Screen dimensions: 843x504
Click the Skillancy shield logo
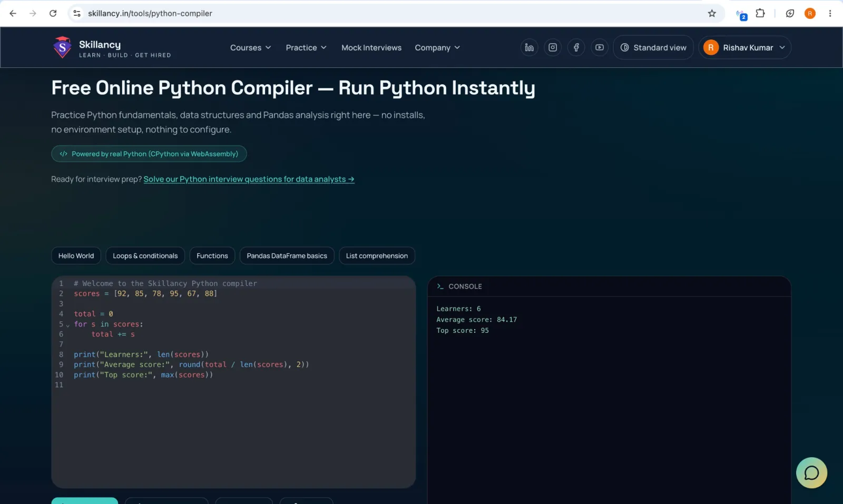click(x=62, y=47)
